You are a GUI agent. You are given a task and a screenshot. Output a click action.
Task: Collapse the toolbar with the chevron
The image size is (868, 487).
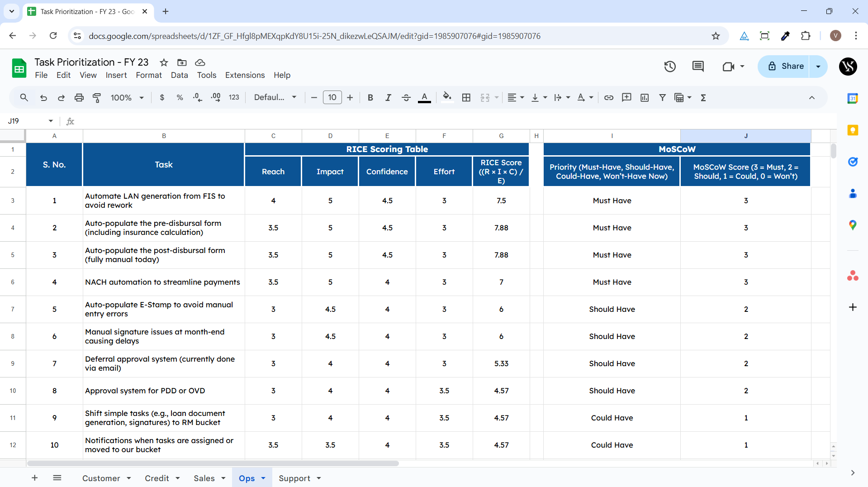(x=812, y=97)
